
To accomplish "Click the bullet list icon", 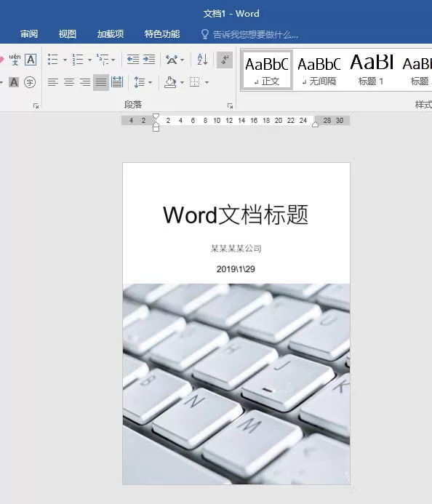I will (x=52, y=60).
